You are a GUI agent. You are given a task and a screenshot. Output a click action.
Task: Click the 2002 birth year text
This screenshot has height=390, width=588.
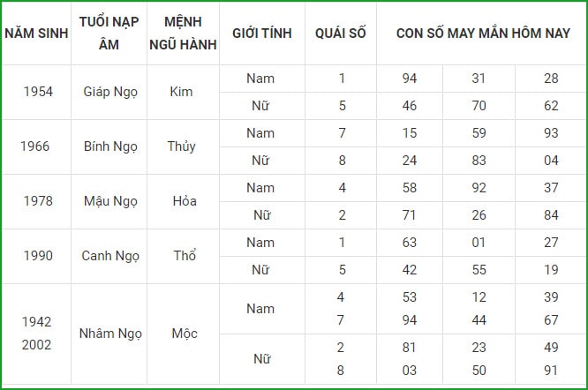pyautogui.click(x=36, y=345)
